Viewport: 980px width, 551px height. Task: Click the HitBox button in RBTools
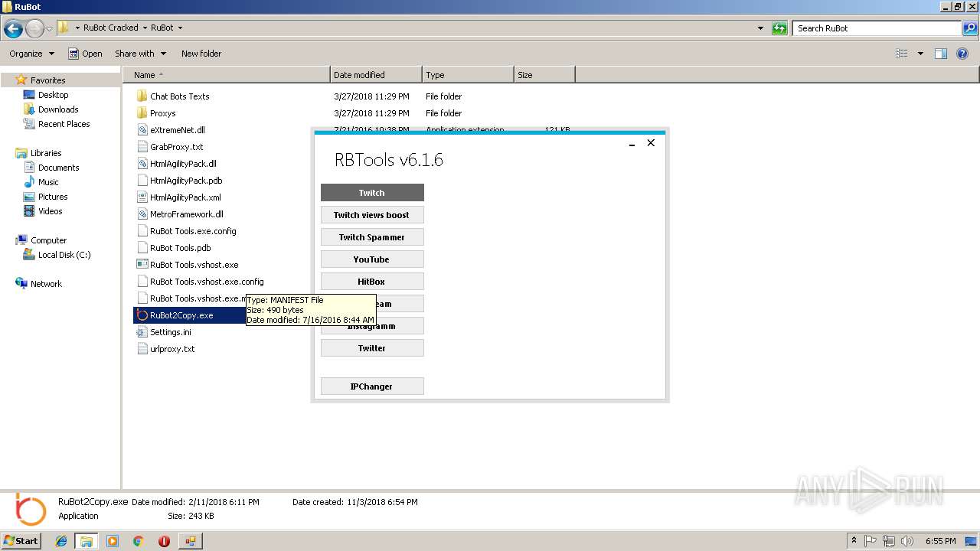tap(372, 282)
